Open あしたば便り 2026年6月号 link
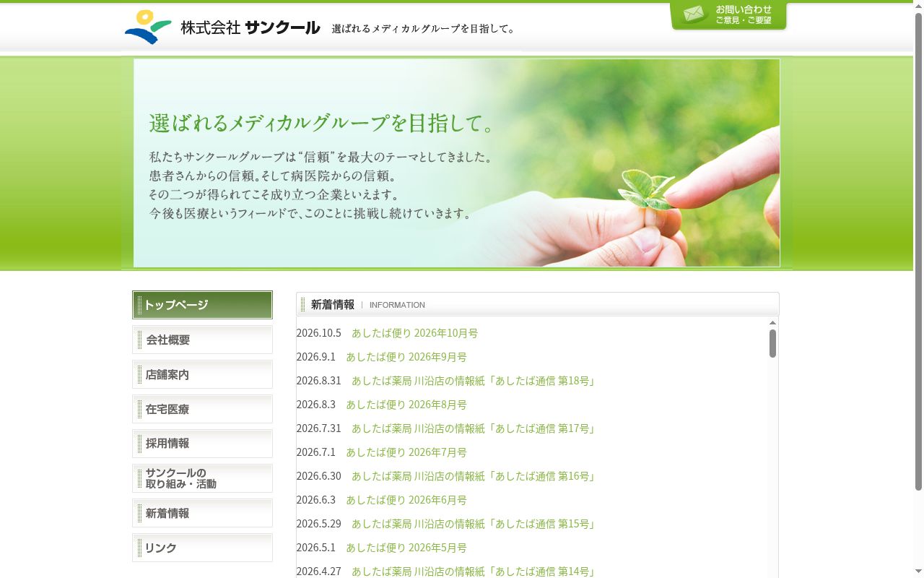The width and height of the screenshot is (924, 578). [x=406, y=500]
